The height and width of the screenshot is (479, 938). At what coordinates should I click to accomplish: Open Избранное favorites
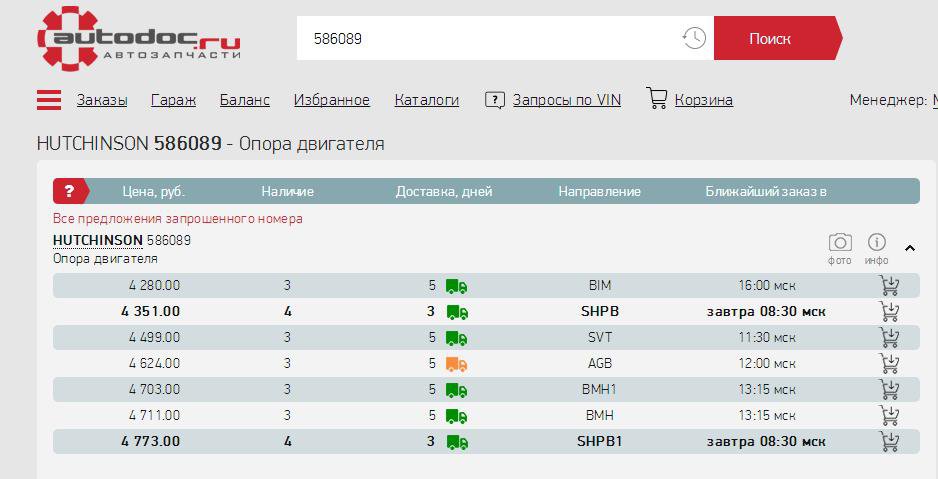click(331, 100)
